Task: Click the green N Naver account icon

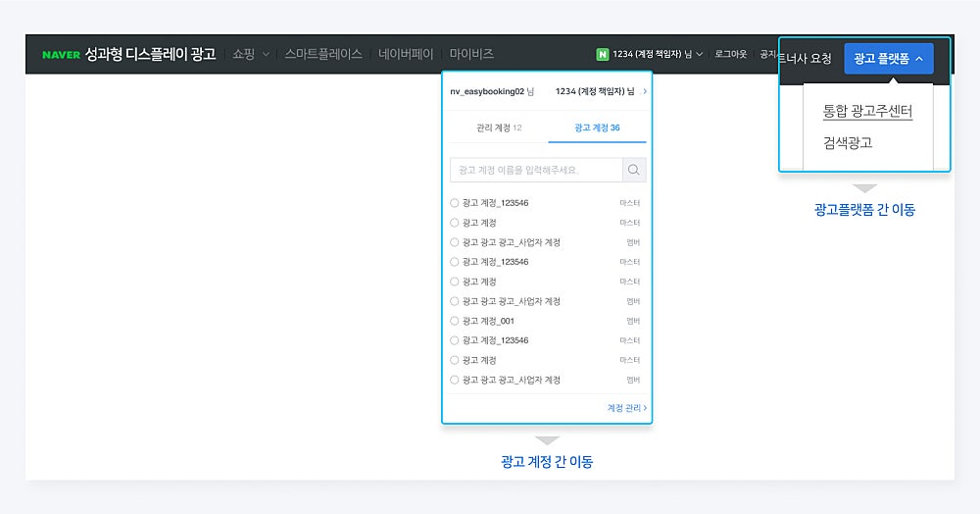Action: coord(602,54)
